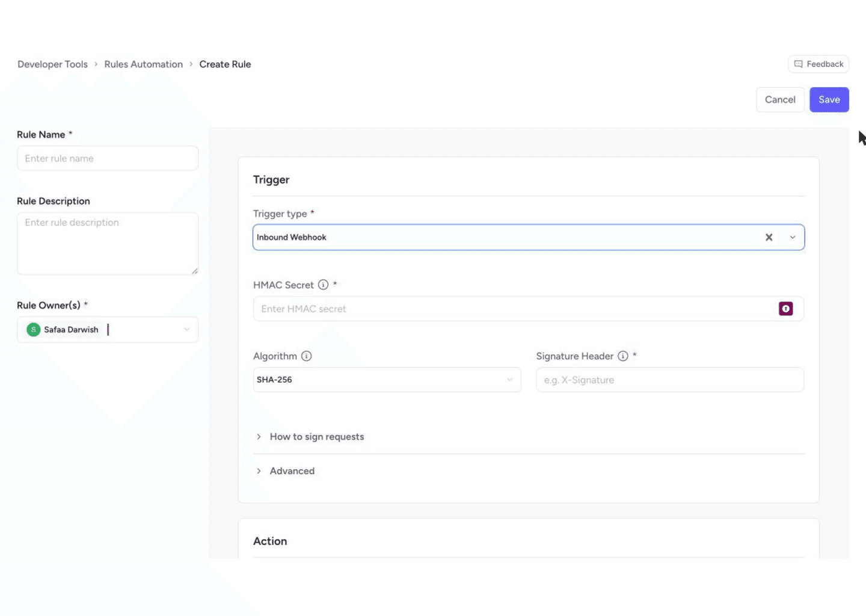Click the Cancel button

780,100
